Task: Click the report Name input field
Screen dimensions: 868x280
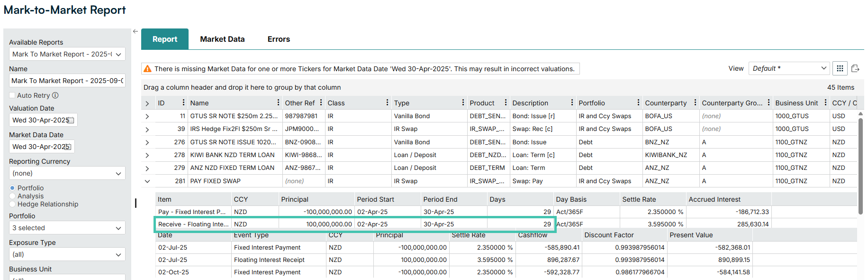Action: pyautogui.click(x=67, y=81)
